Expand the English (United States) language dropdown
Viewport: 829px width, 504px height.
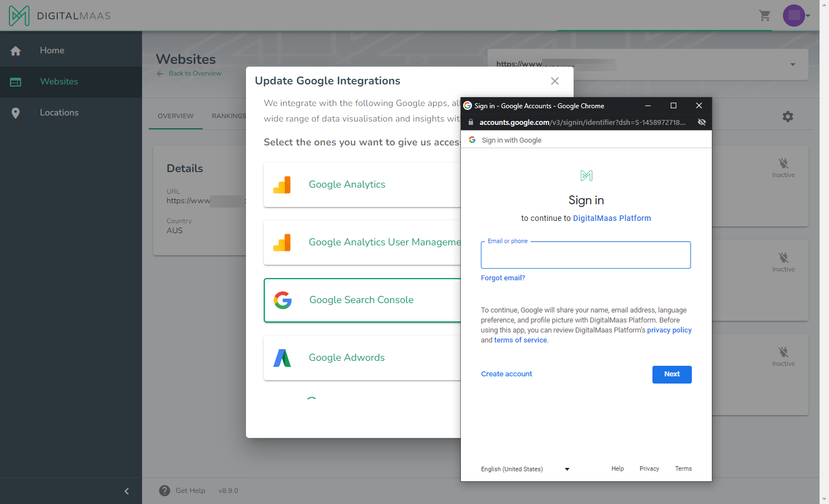click(525, 469)
